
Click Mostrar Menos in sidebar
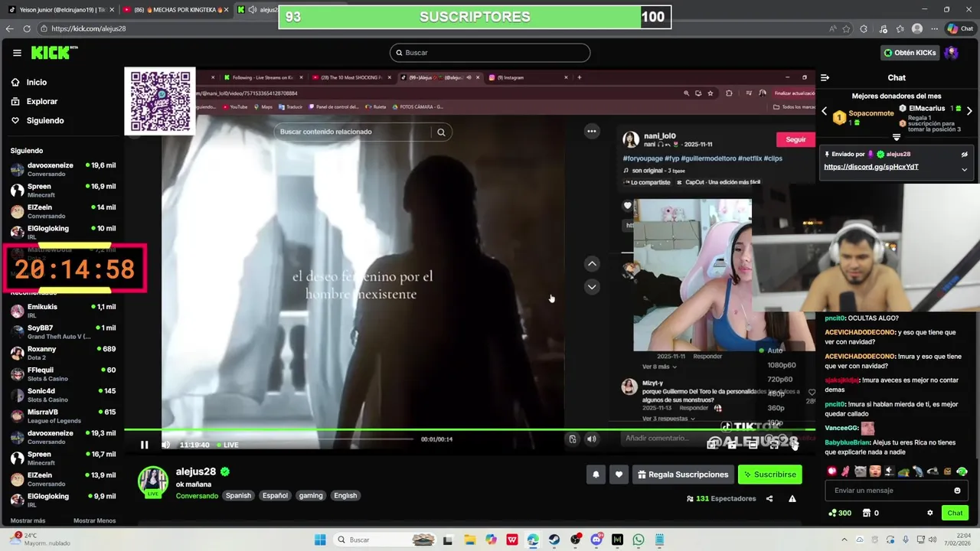click(x=94, y=521)
